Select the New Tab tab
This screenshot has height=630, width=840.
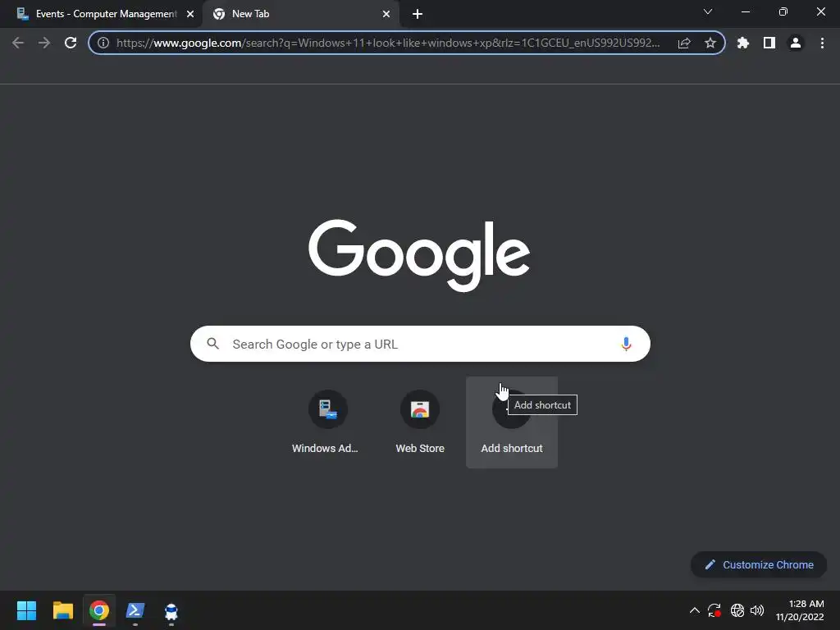point(300,14)
